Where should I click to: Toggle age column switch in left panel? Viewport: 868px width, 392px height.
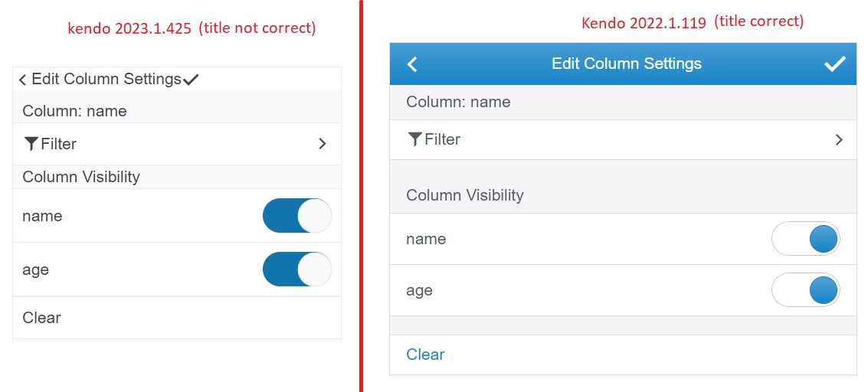[296, 269]
